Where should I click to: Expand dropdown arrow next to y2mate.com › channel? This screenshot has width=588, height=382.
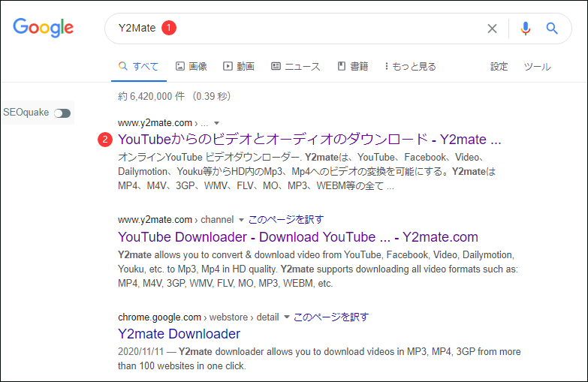click(241, 220)
